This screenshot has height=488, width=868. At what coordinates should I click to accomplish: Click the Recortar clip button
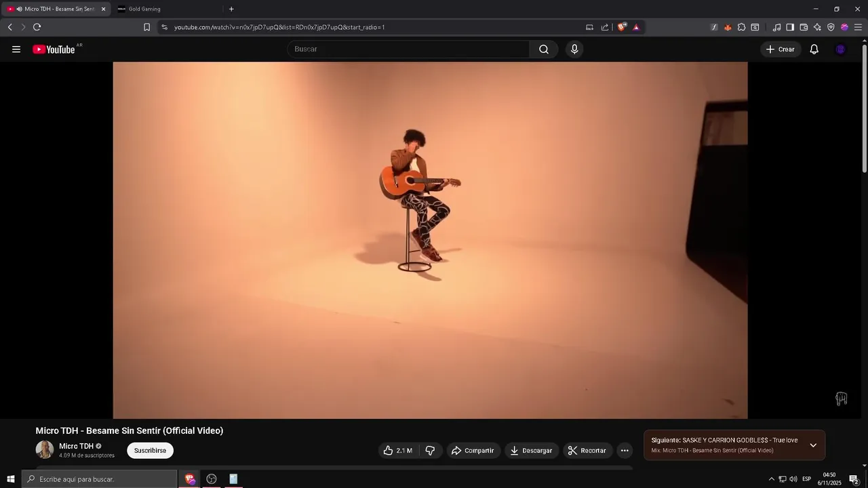(587, 451)
